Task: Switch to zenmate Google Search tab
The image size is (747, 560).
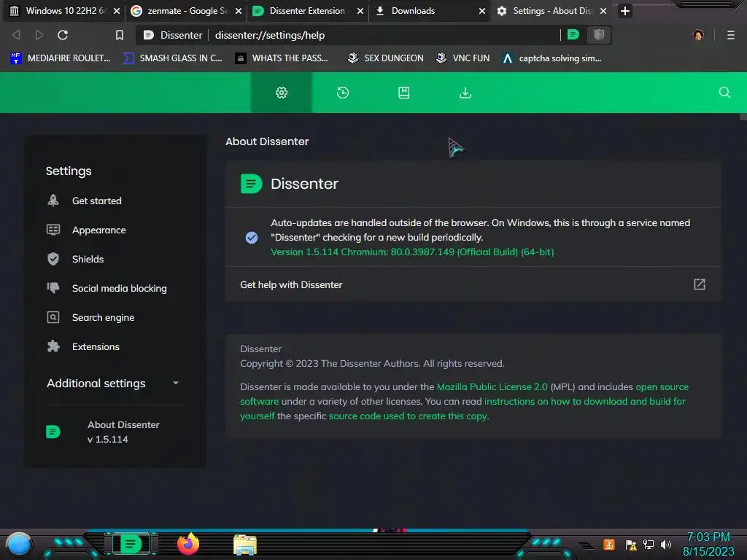Action: 186,10
